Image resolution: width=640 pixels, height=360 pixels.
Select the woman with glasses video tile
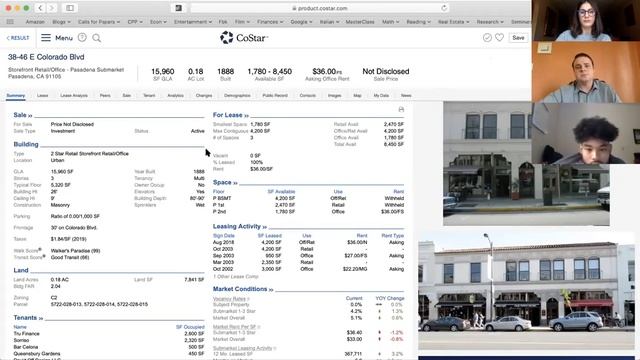coord(586,20)
